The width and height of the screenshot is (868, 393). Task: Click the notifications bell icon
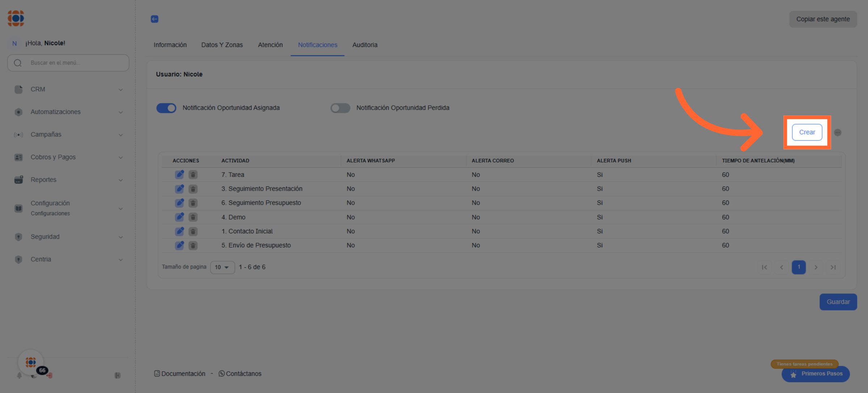coord(20,375)
